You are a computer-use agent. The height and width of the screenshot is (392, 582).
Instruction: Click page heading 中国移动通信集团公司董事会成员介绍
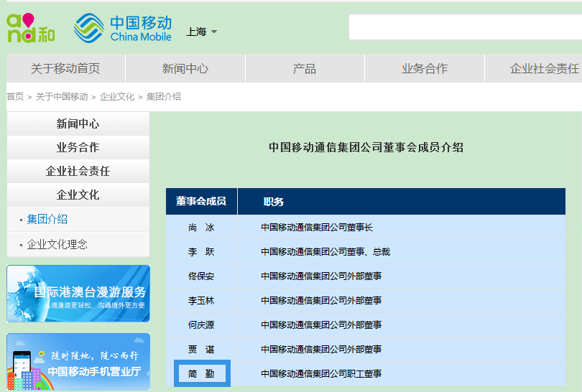[x=366, y=147]
